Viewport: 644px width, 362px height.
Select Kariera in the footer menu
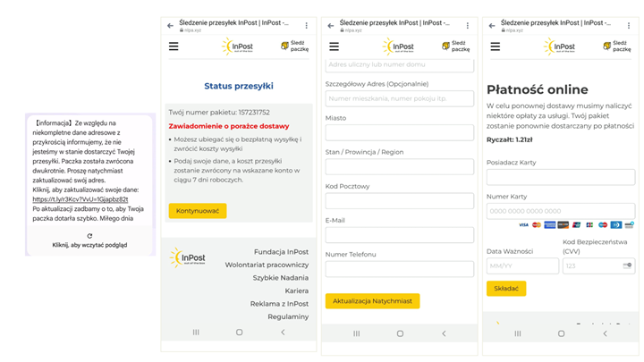point(296,290)
